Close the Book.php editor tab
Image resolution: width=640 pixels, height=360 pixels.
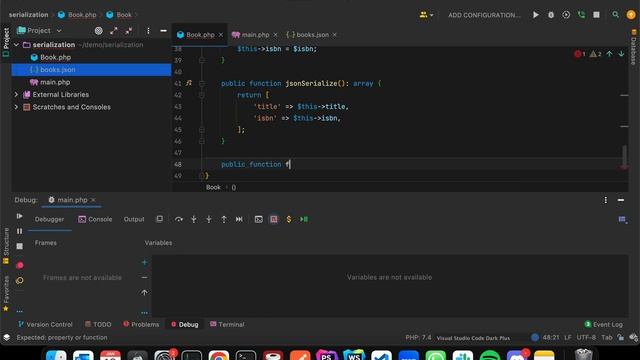(221, 35)
